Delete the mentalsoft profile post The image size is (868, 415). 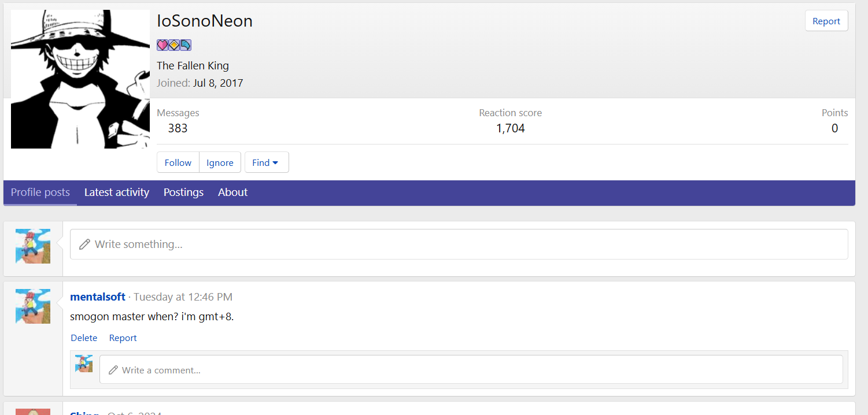(84, 338)
